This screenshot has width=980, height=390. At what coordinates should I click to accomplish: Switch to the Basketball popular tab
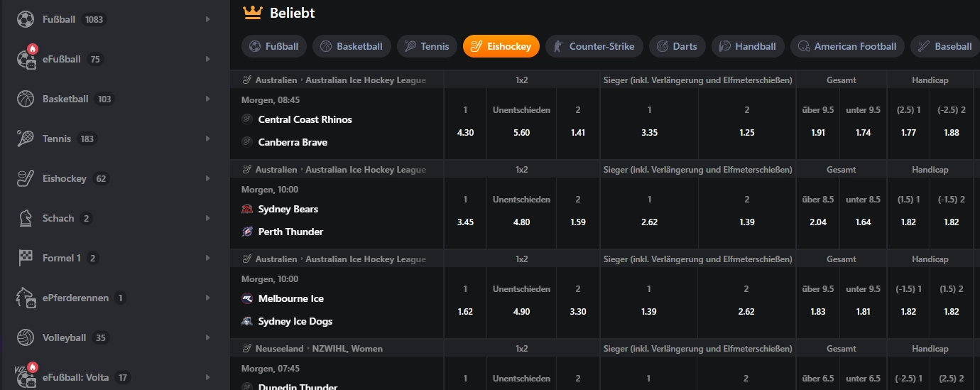point(352,46)
